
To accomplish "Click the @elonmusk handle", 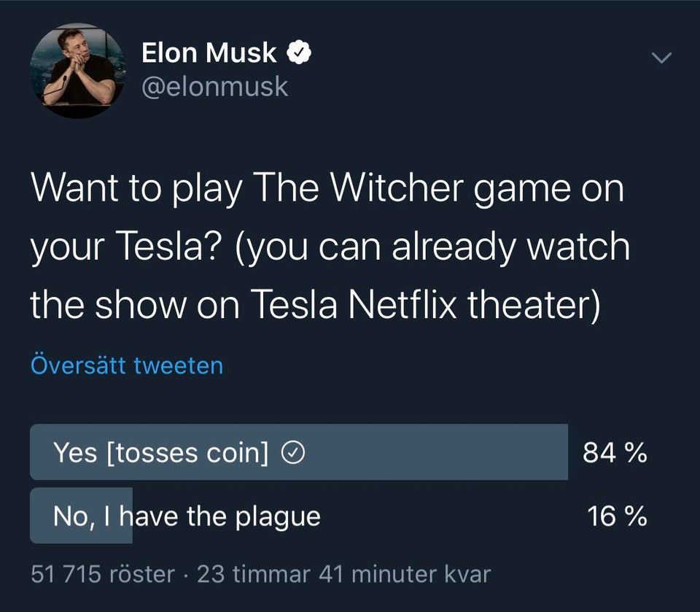I will 214,87.
